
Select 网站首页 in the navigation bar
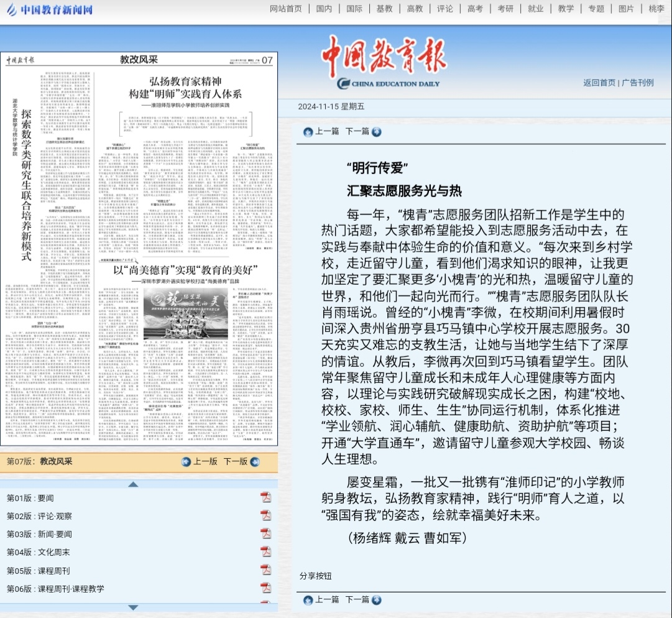click(x=285, y=9)
